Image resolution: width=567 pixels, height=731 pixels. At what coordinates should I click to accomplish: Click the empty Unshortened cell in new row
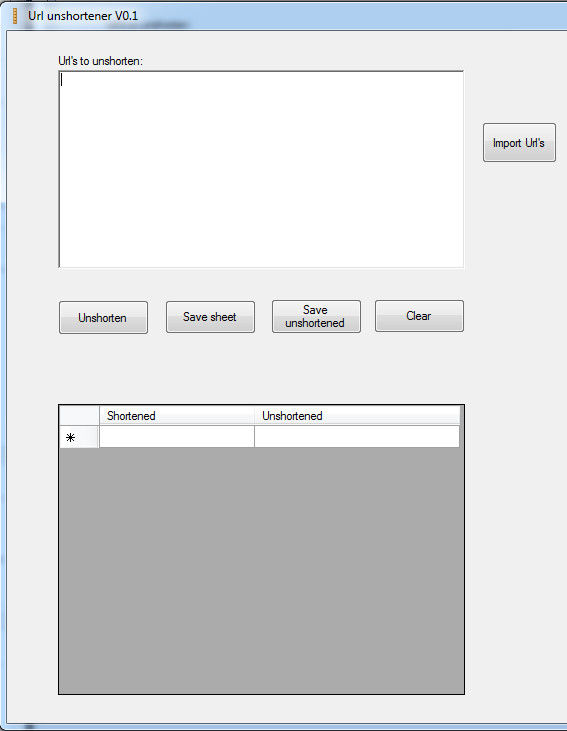pos(357,437)
